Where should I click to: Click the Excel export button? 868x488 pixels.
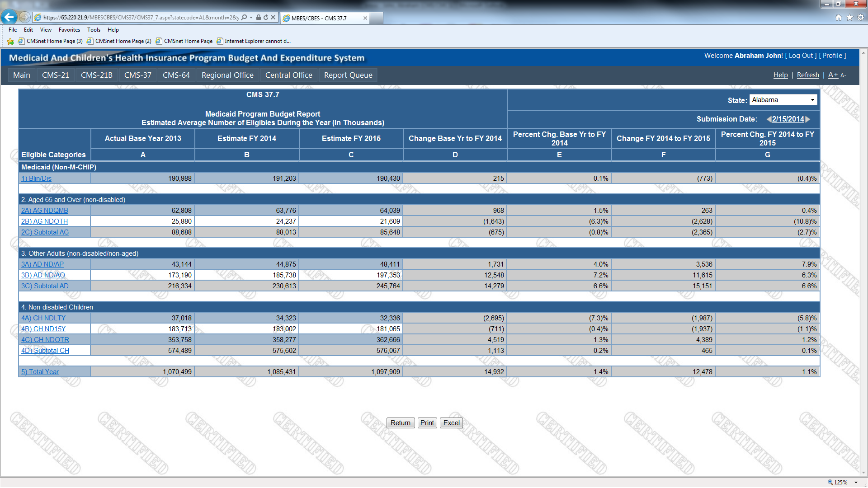(451, 423)
